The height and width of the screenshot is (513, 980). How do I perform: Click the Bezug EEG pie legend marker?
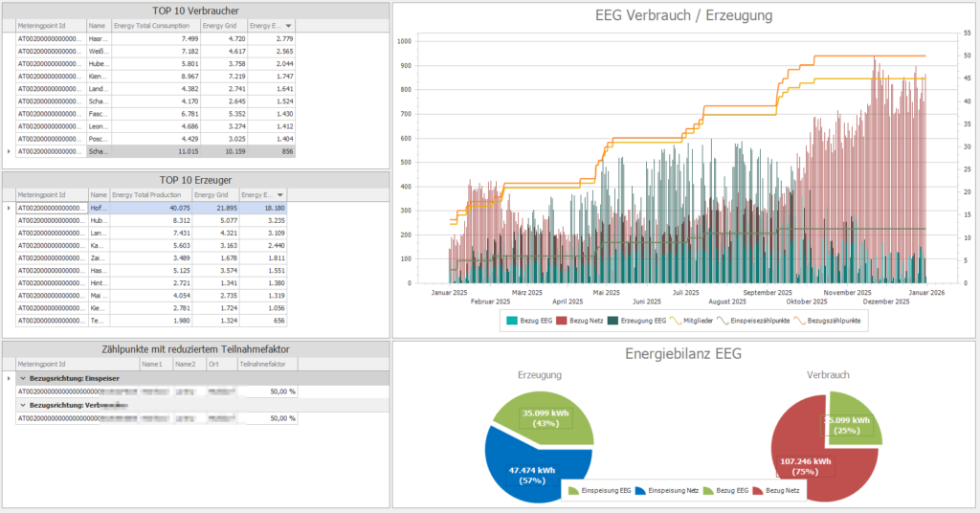click(708, 491)
